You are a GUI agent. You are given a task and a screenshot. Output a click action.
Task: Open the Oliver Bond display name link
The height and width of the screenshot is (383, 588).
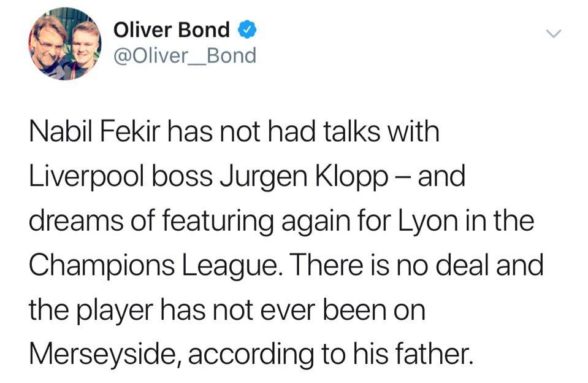pos(172,29)
